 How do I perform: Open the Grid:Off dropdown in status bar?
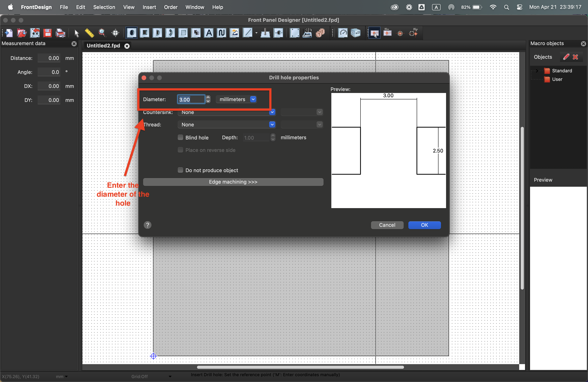point(151,377)
